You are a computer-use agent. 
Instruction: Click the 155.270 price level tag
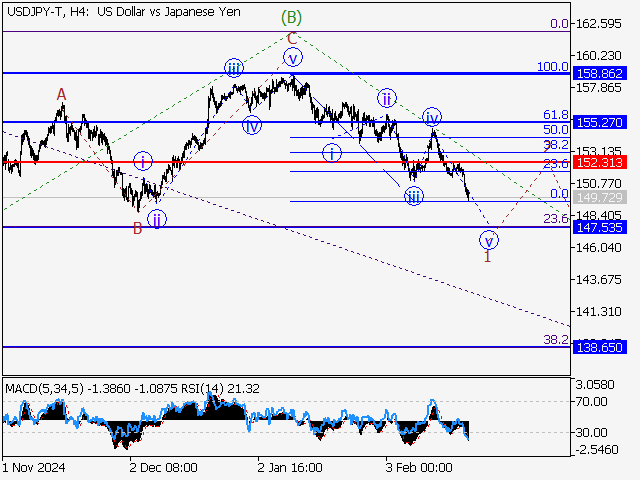tap(599, 122)
